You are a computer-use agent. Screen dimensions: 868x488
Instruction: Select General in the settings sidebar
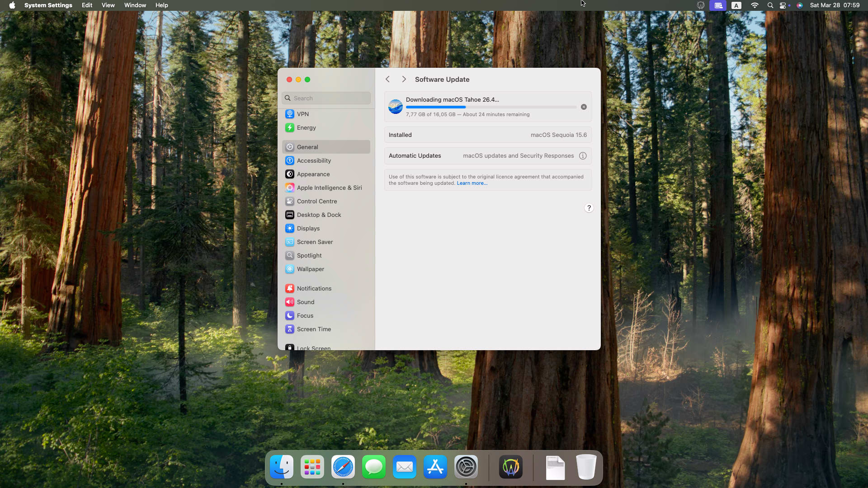(326, 147)
